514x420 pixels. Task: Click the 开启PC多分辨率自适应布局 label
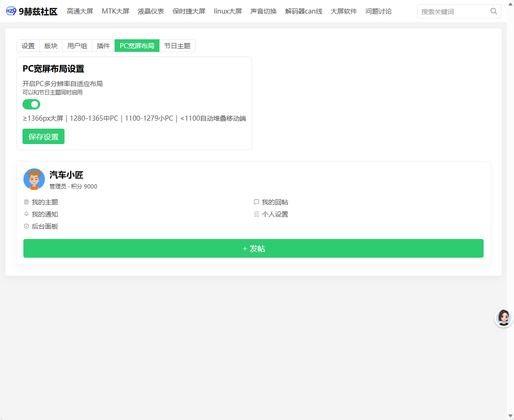coord(63,84)
